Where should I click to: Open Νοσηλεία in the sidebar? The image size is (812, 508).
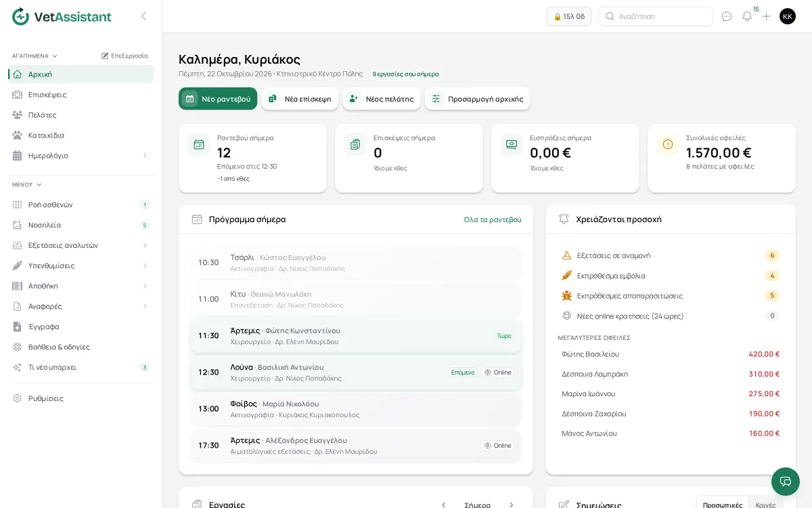tap(81, 225)
